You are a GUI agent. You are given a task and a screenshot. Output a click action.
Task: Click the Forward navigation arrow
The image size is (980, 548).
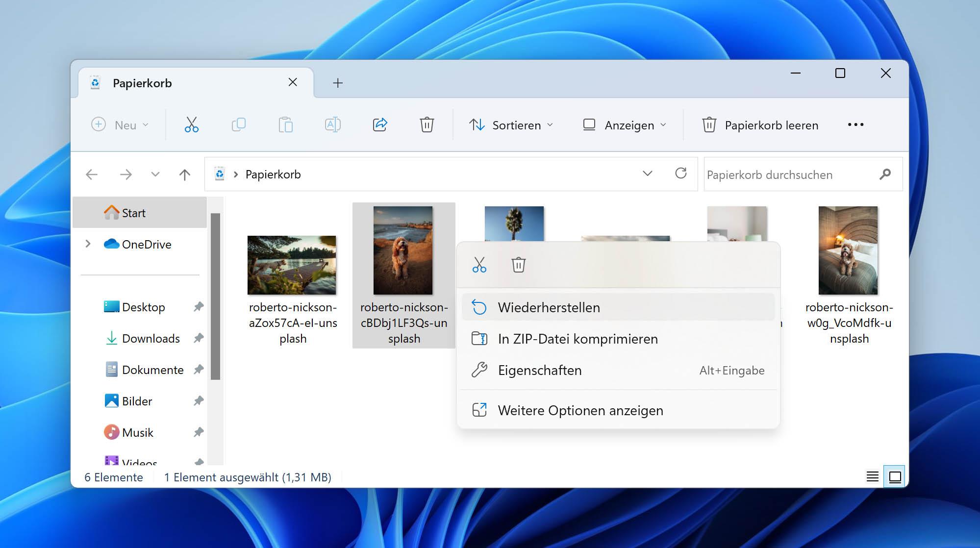126,174
